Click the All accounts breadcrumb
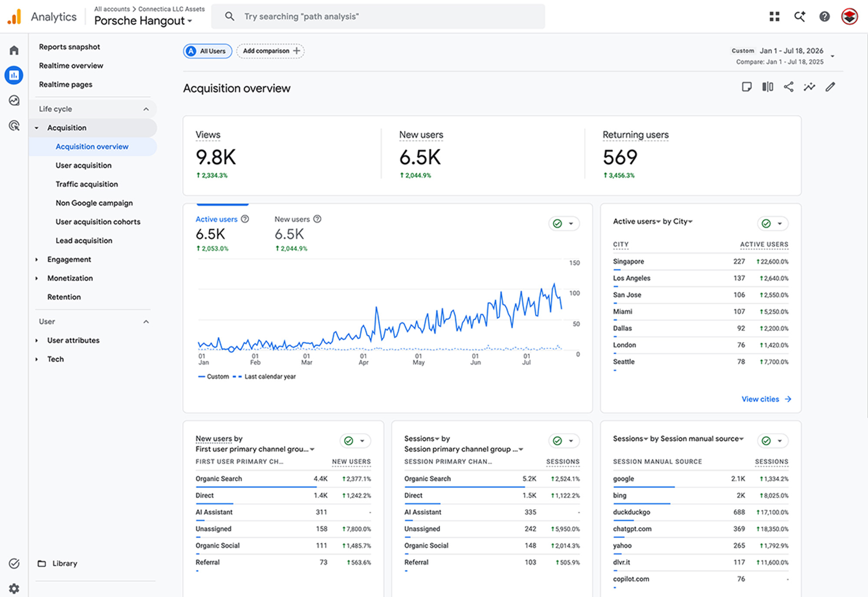Image resolution: width=868 pixels, height=597 pixels. click(x=112, y=9)
